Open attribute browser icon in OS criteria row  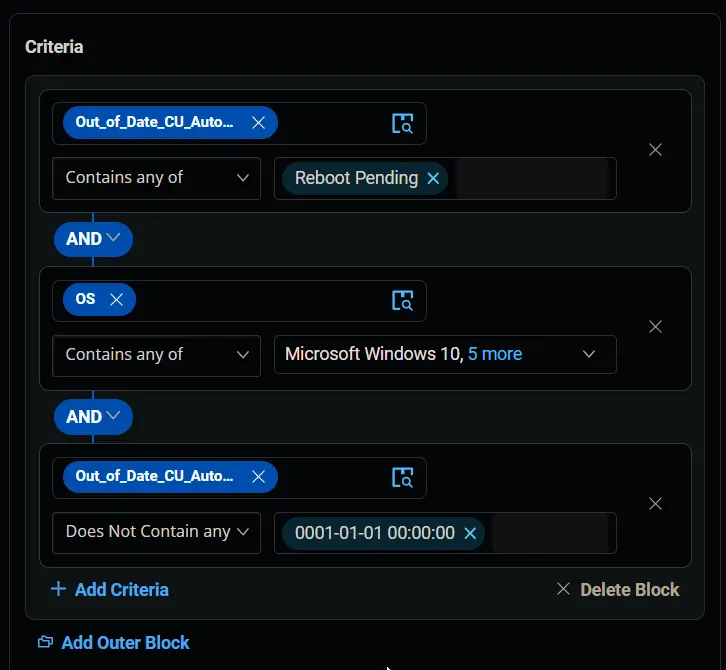(x=402, y=301)
